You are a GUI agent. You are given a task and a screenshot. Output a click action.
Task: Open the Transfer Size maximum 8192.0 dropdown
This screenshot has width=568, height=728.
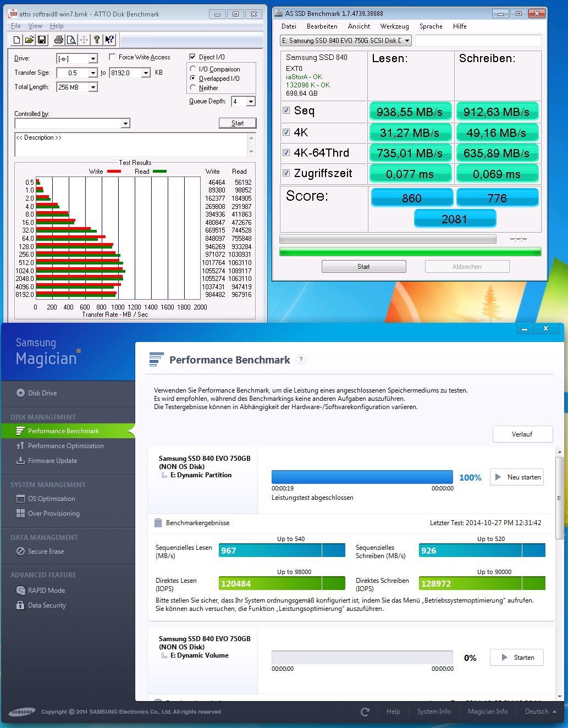(x=146, y=73)
